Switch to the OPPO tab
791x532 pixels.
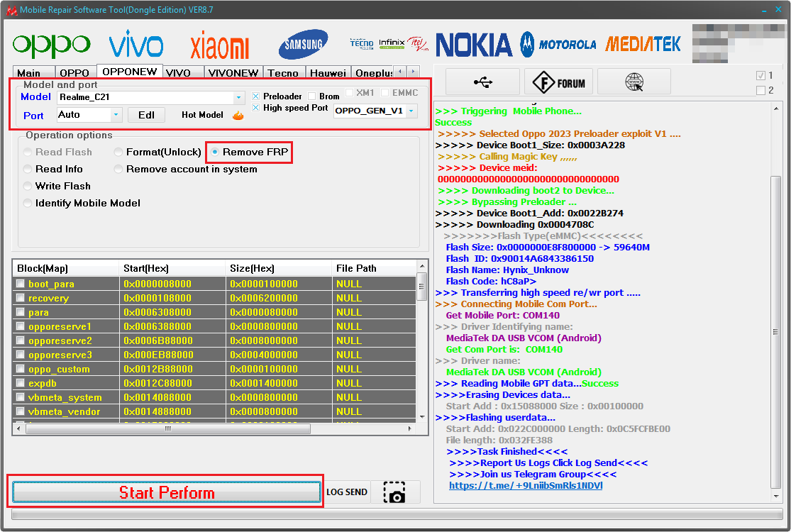tap(74, 73)
